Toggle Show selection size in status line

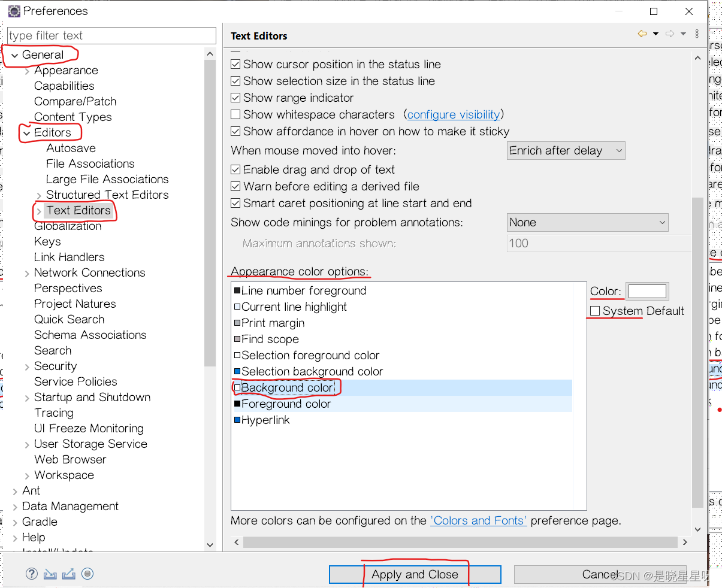236,81
